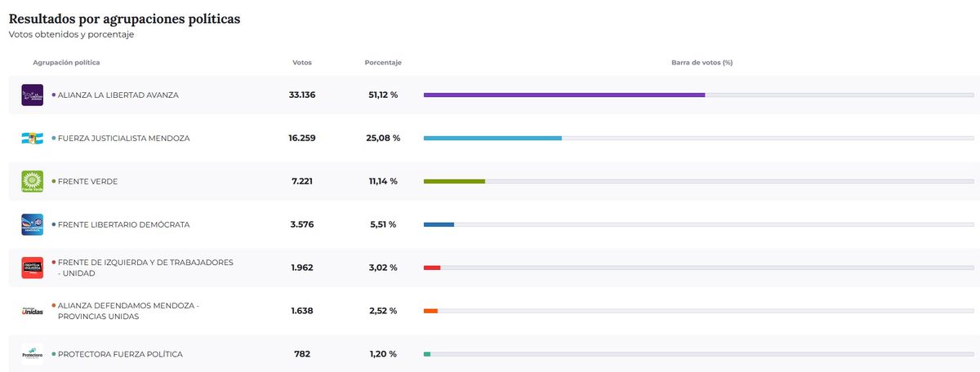Click the Frente Verde green logo

click(x=32, y=182)
